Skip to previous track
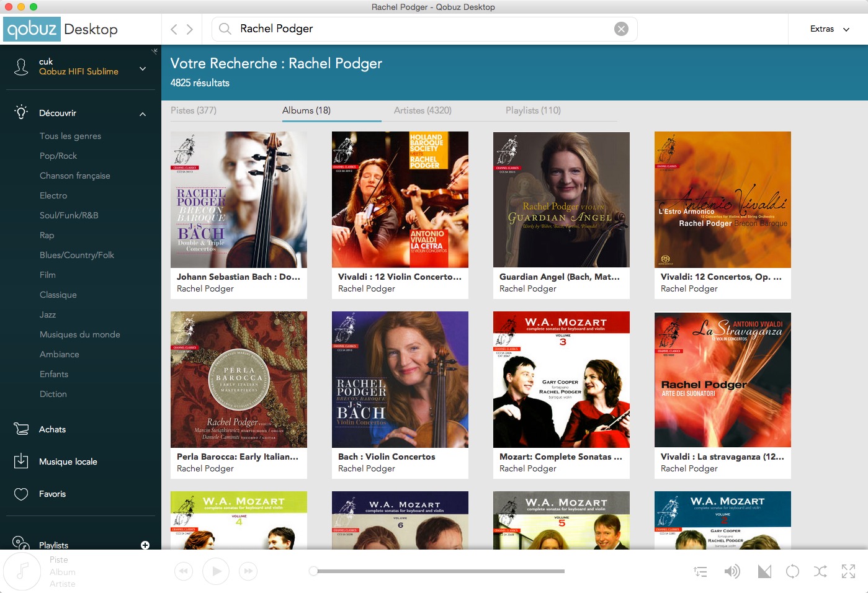 pyautogui.click(x=184, y=571)
